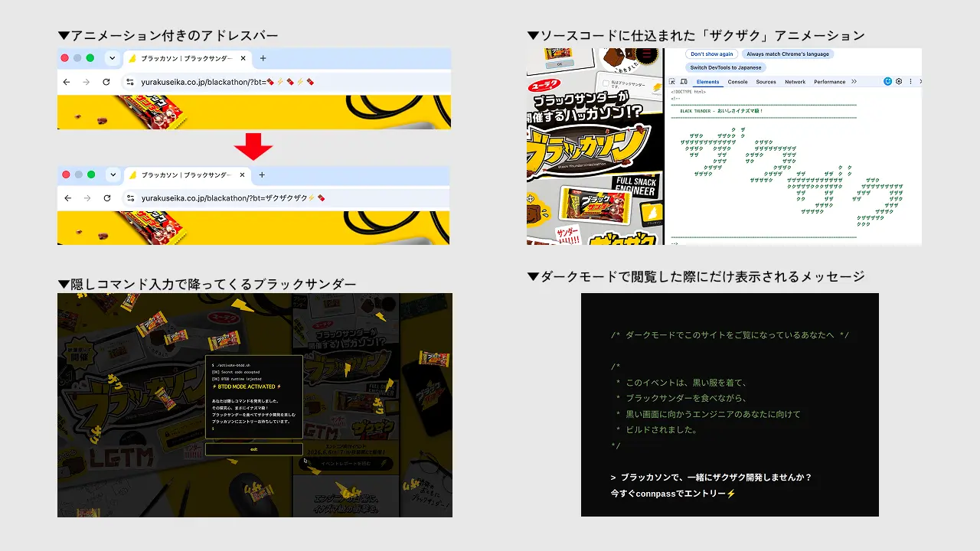Viewport: 980px width, 551px height.
Task: Go forward in browser with ザクザクザク URL
Action: pyautogui.click(x=87, y=198)
